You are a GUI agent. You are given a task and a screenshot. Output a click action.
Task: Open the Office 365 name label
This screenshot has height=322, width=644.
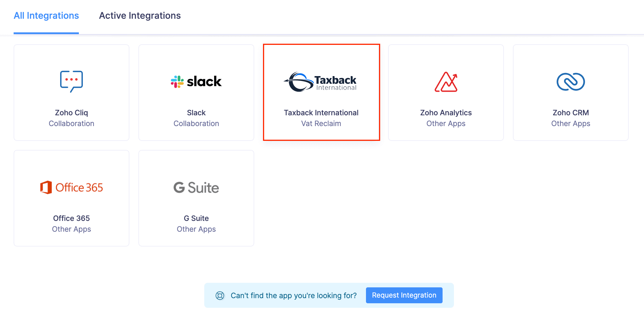[71, 218]
